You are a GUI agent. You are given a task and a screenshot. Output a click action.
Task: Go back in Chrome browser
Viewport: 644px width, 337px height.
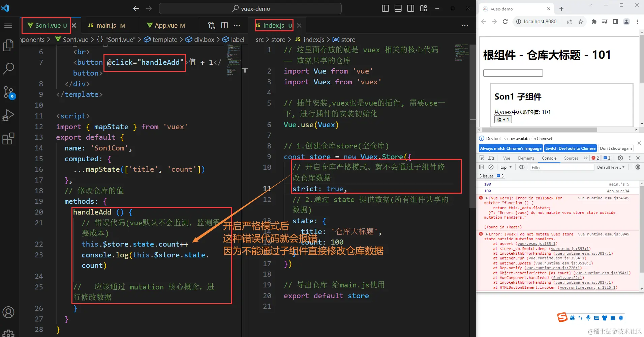(484, 22)
